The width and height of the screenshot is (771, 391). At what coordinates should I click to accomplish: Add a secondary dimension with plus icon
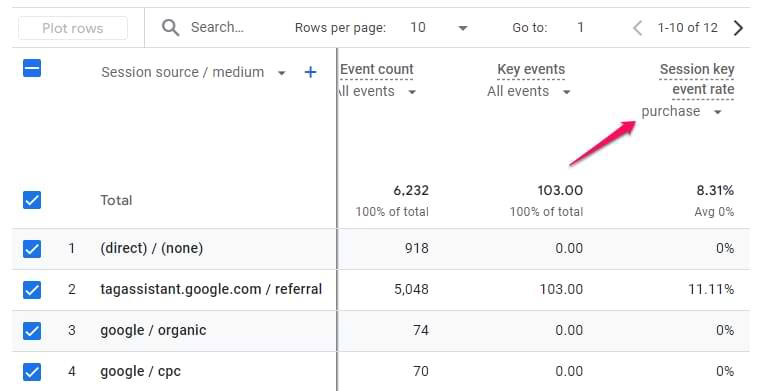coord(310,72)
